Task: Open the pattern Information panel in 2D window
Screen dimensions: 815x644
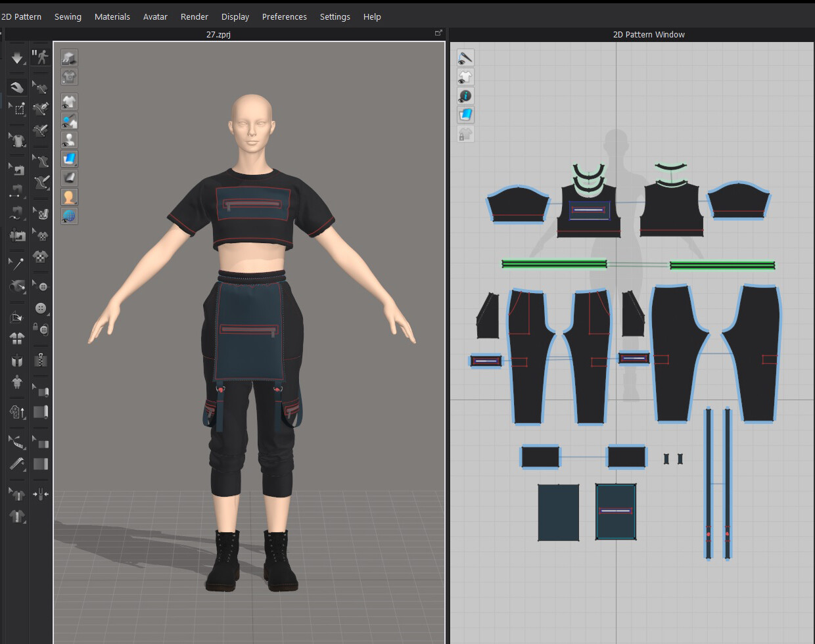Action: pyautogui.click(x=465, y=96)
